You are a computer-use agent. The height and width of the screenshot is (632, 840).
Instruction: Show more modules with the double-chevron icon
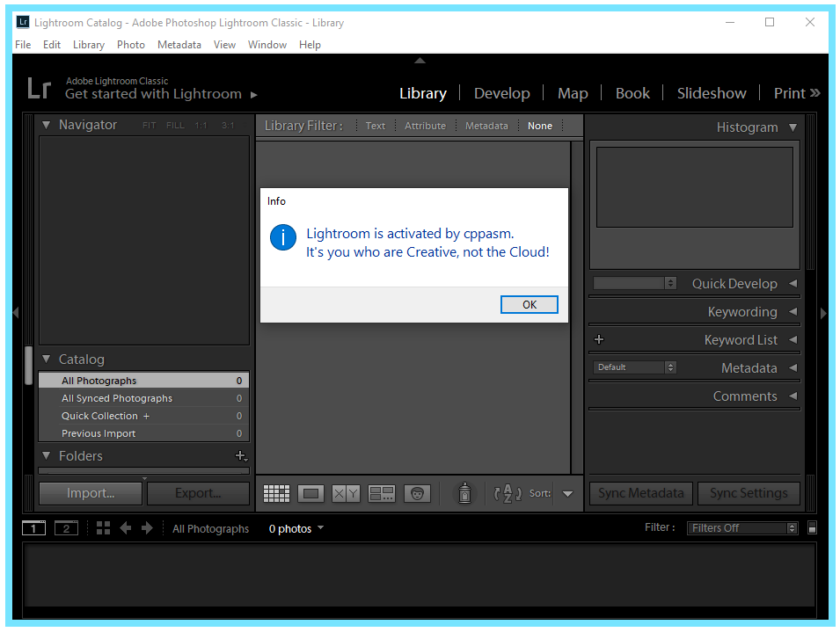[x=814, y=93]
